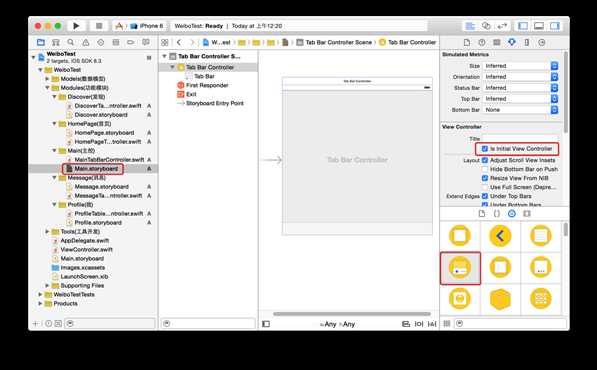
Task: Open the Top Bar dropdown
Action: pyautogui.click(x=520, y=99)
